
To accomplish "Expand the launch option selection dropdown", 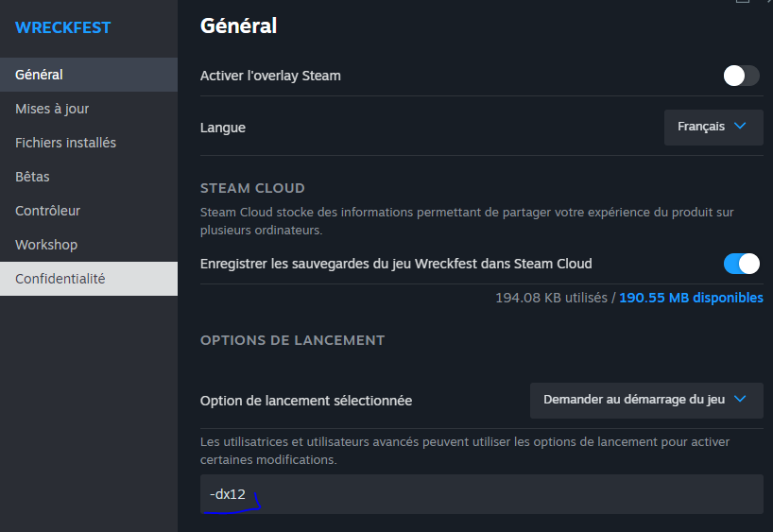I will pos(645,400).
